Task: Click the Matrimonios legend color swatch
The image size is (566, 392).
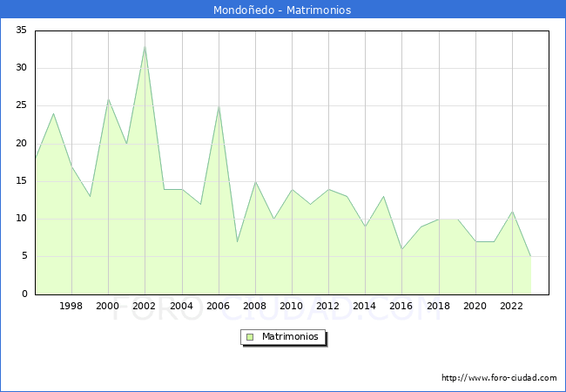Action: point(250,337)
